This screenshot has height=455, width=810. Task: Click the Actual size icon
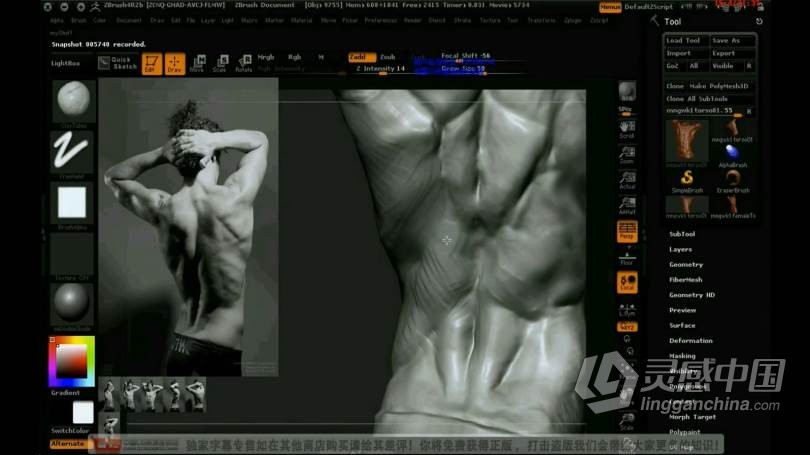[627, 180]
